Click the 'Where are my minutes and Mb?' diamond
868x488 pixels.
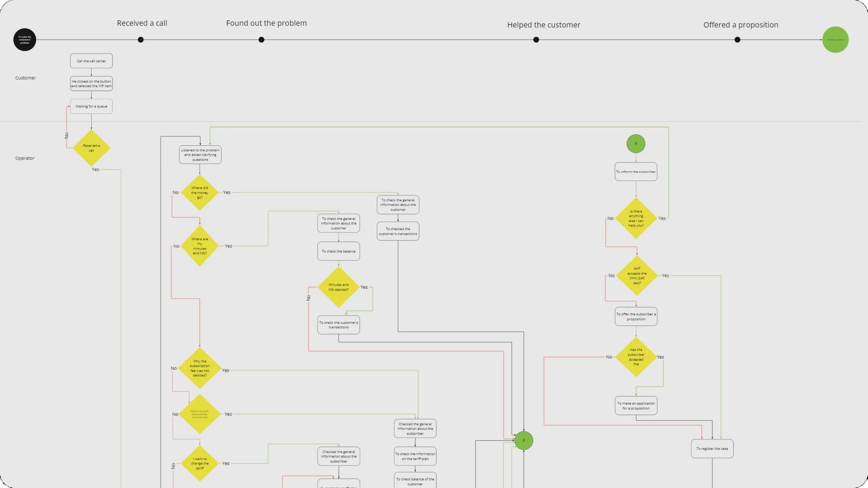[x=200, y=246]
